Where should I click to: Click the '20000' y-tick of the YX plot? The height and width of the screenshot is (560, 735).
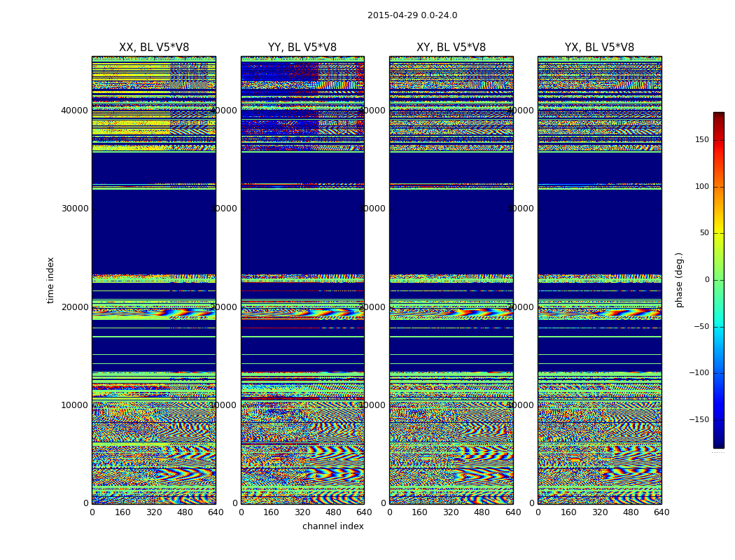point(521,307)
